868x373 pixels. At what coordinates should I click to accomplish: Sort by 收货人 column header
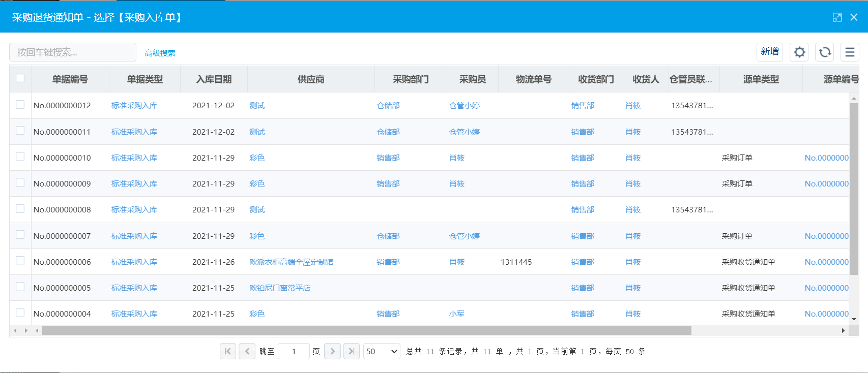point(646,79)
